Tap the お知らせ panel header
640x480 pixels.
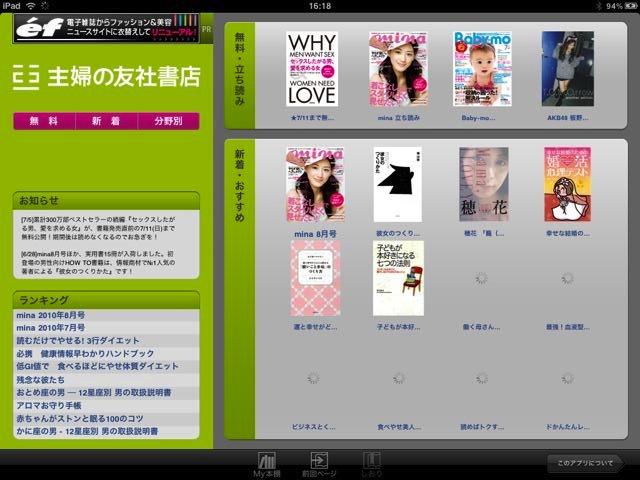pyautogui.click(x=106, y=200)
